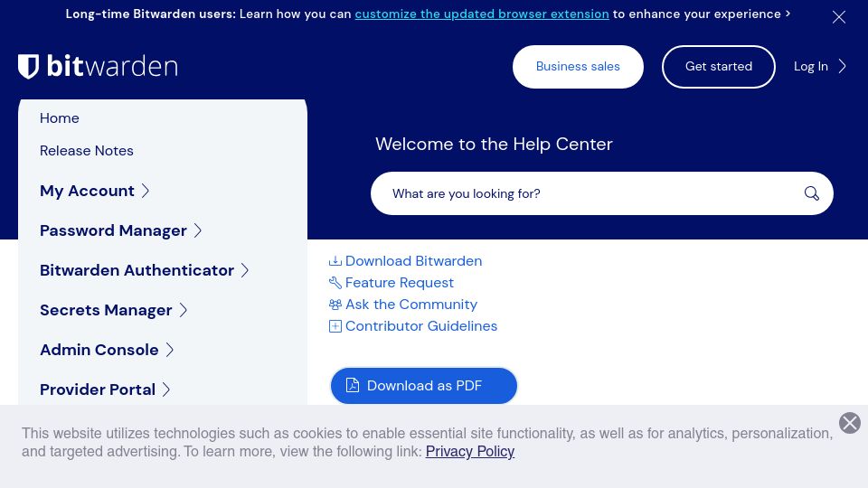
Task: Open the Provider Portal section
Action: pyautogui.click(x=98, y=390)
